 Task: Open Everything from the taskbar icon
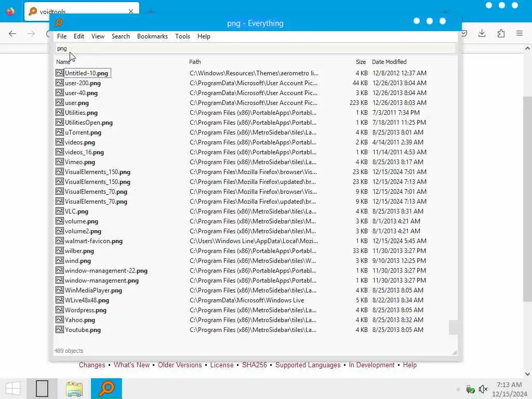tap(106, 389)
